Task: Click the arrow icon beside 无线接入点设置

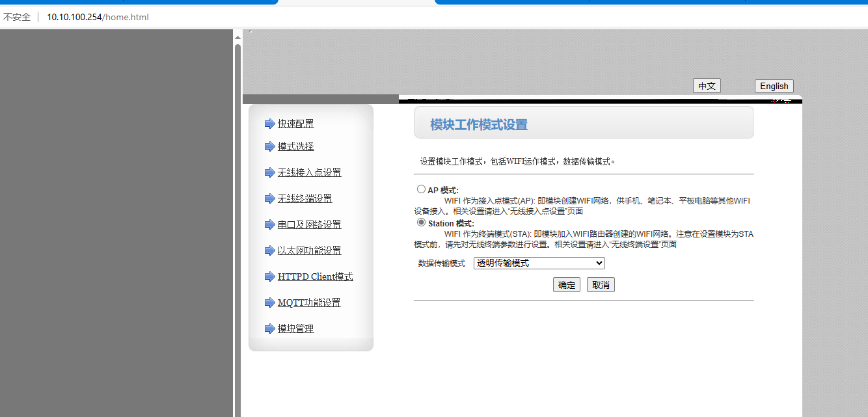Action: click(269, 172)
